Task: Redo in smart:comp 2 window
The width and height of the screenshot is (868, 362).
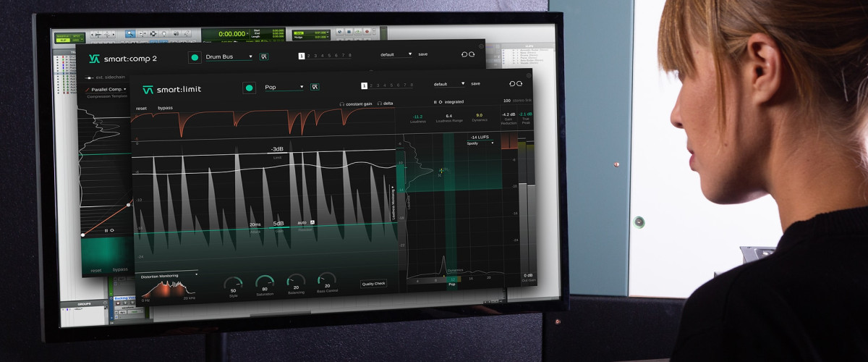Action: [x=472, y=54]
